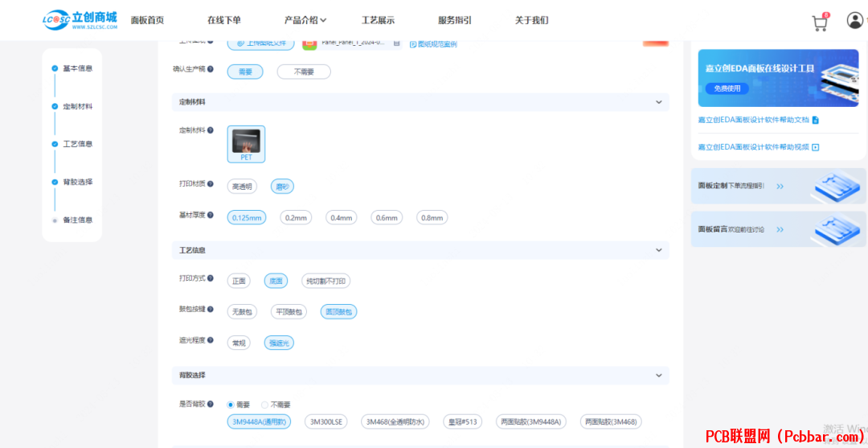This screenshot has height=448, width=868.
Task: Choose 3M468(全透明防水) adhesive
Action: coord(395,422)
